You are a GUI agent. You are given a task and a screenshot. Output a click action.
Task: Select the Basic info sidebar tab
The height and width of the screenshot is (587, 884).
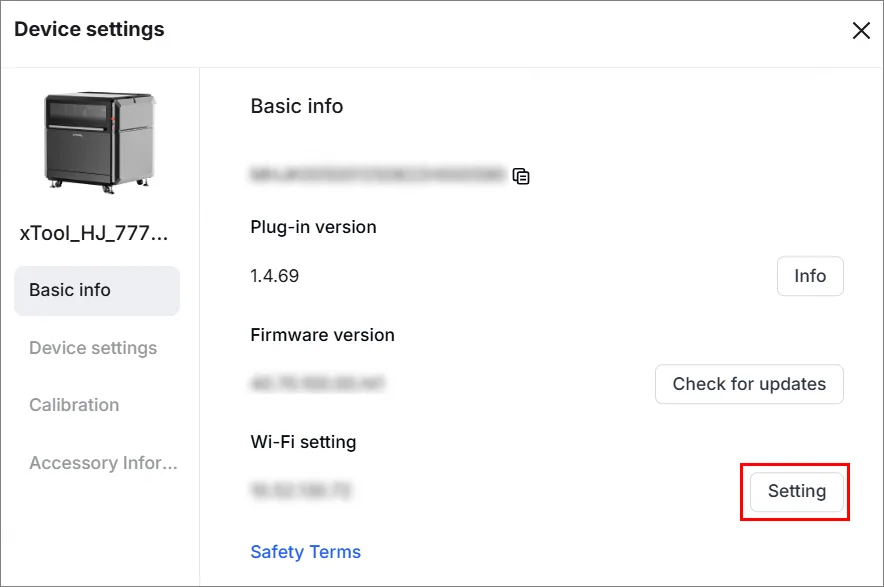[97, 290]
